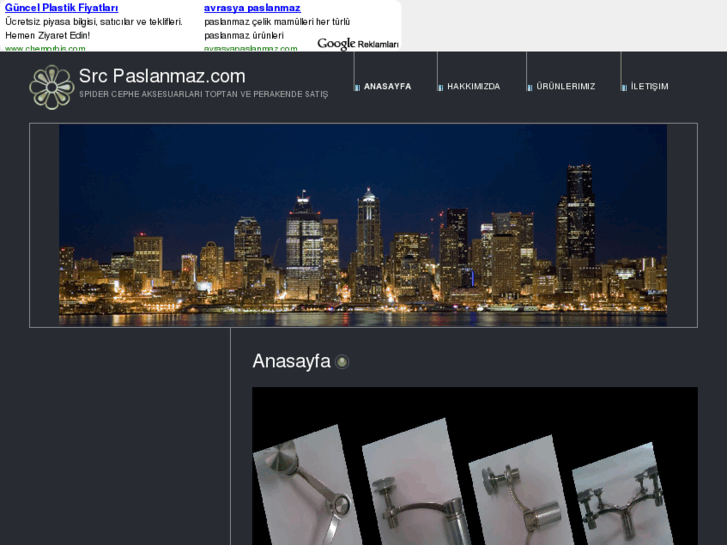Viewport: 727px width, 545px height.
Task: Open the avrasya paslanmaz ad link
Action: pos(252,8)
